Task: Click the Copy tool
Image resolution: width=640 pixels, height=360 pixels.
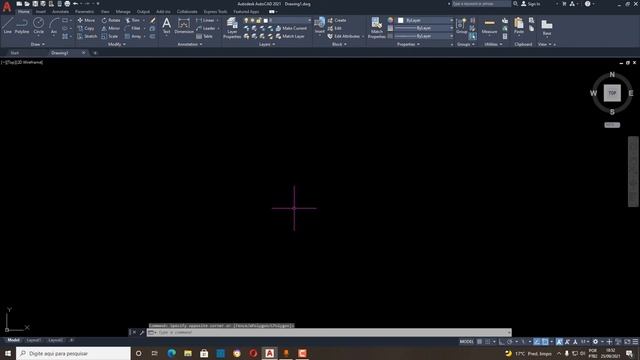Action: (x=86, y=28)
